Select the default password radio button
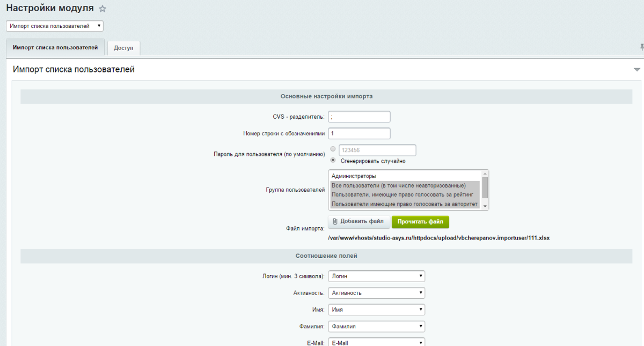Image resolution: width=644 pixels, height=346 pixels. 333,149
